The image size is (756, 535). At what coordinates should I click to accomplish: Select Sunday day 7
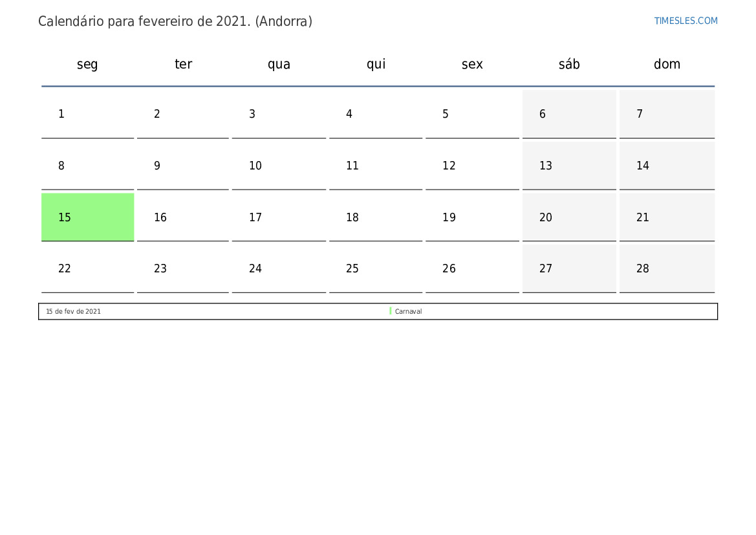click(667, 115)
